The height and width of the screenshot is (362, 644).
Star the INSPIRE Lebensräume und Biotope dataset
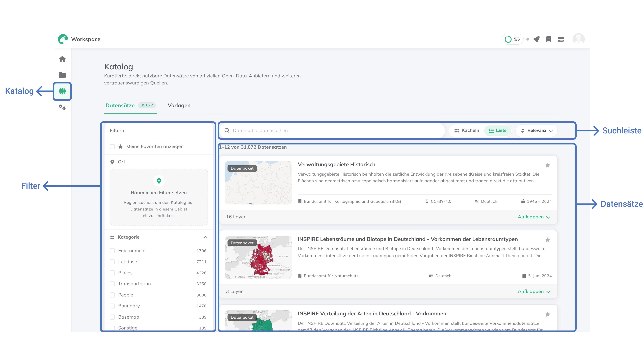pos(548,240)
